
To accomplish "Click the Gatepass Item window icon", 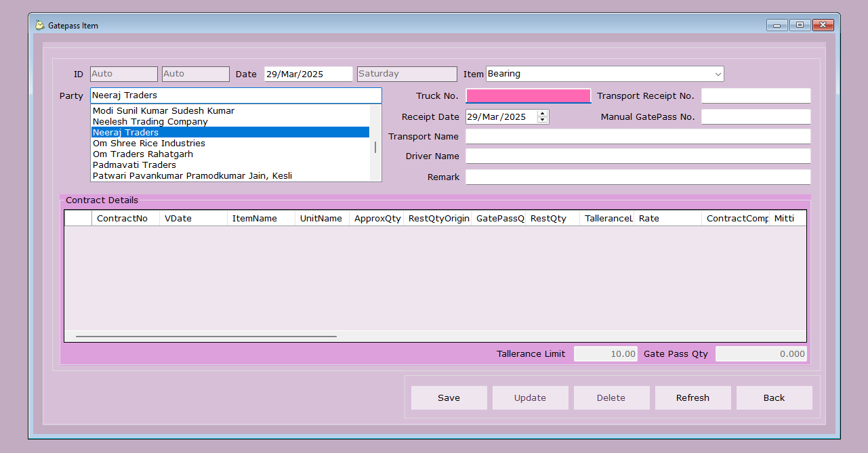I will 40,25.
